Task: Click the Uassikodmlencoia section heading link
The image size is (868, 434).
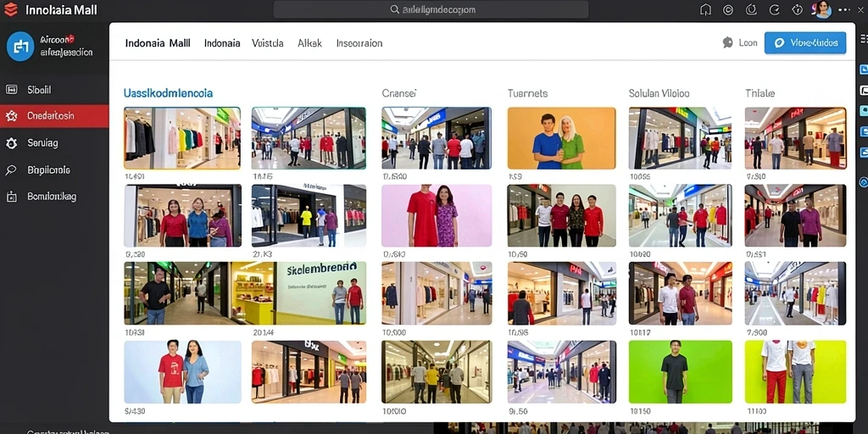Action: tap(168, 93)
